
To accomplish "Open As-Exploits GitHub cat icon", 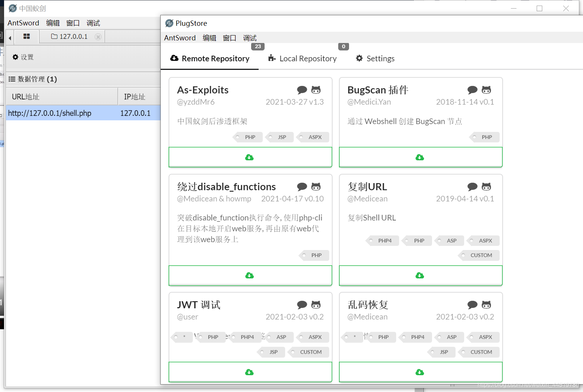I will tap(316, 90).
